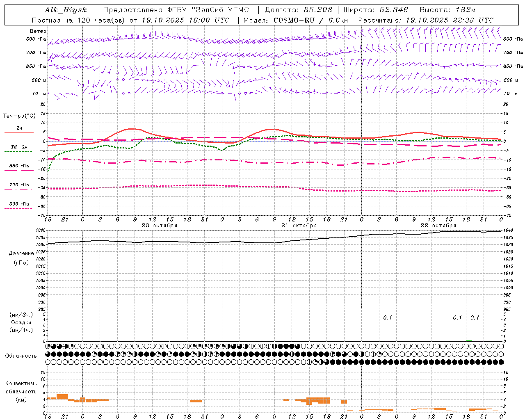Click the longitude value Долгота: 85.203
The width and height of the screenshot is (525, 420).
299,10
